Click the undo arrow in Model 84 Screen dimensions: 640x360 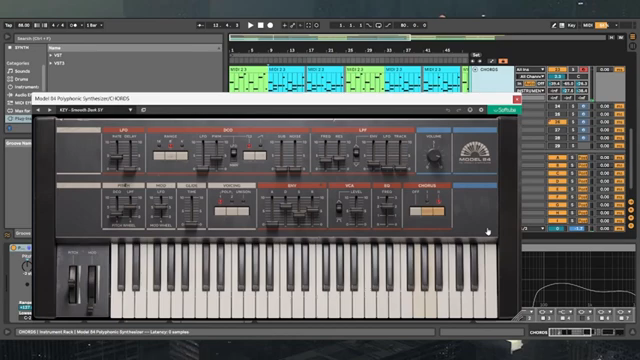point(448,110)
